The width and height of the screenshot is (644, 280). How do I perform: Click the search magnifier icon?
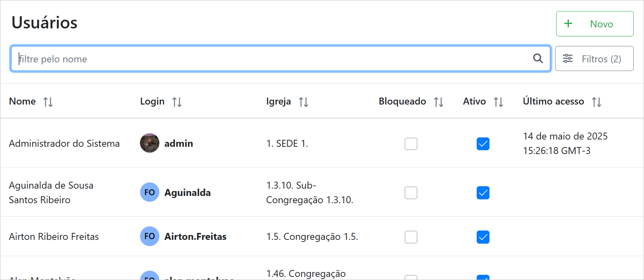click(538, 58)
